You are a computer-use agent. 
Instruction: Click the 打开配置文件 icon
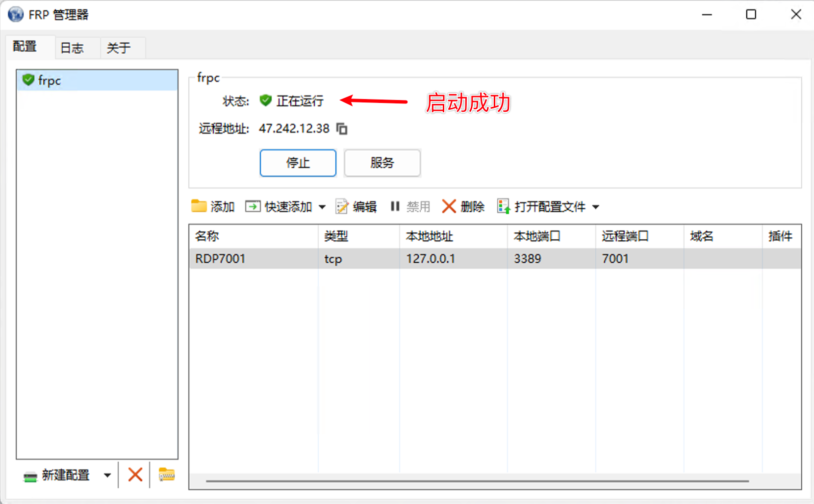pyautogui.click(x=504, y=206)
